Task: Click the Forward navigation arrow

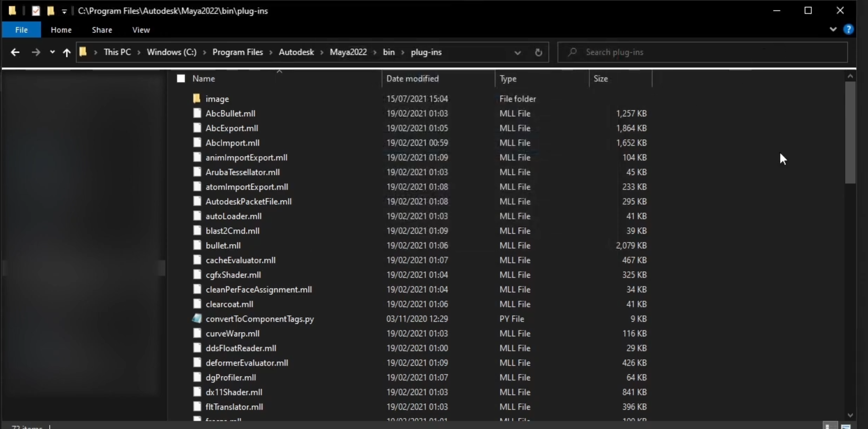Action: 36,52
